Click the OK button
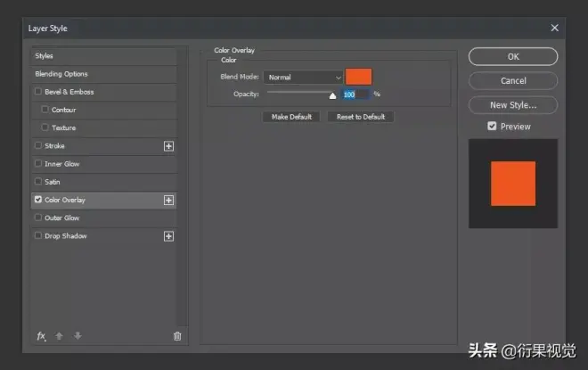Image resolution: width=588 pixels, height=370 pixels. pos(513,57)
